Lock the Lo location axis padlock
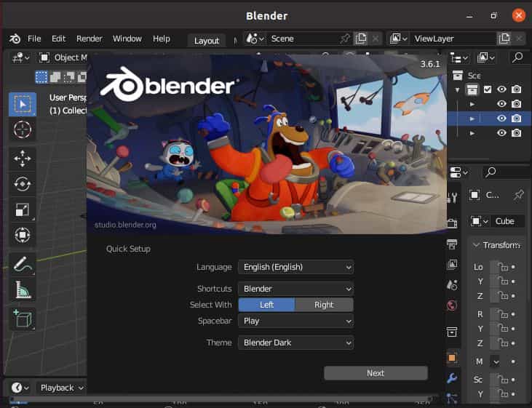532x408 pixels. (504, 267)
